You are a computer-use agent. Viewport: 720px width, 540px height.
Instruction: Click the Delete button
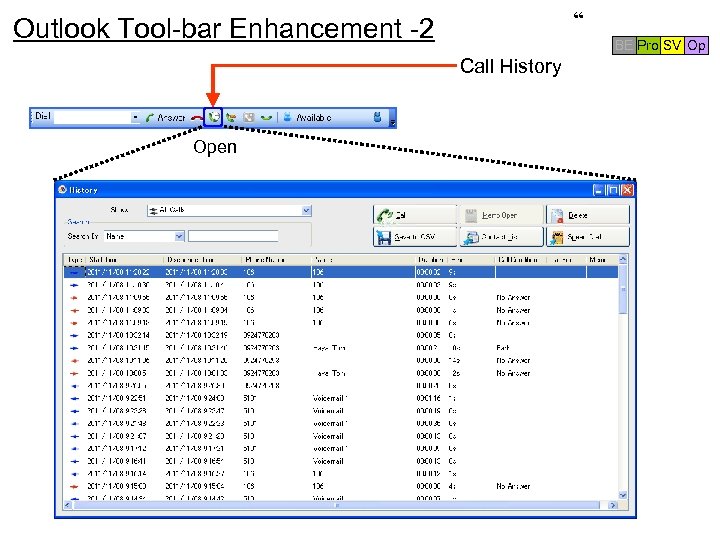tap(588, 215)
